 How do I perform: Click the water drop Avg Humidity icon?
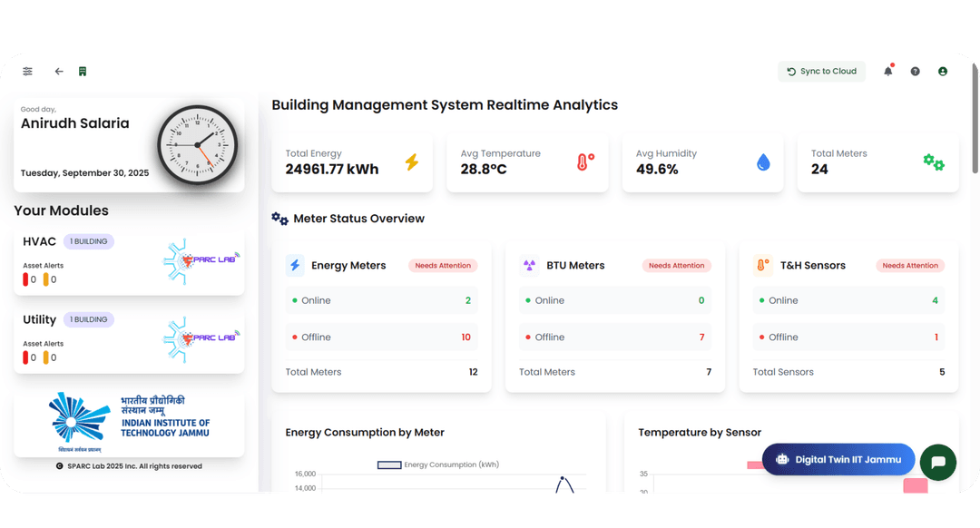[x=763, y=162]
